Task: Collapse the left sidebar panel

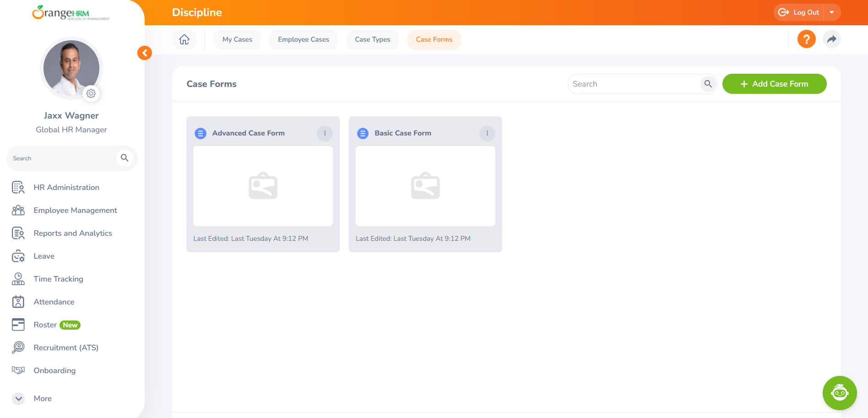Action: pos(145,53)
